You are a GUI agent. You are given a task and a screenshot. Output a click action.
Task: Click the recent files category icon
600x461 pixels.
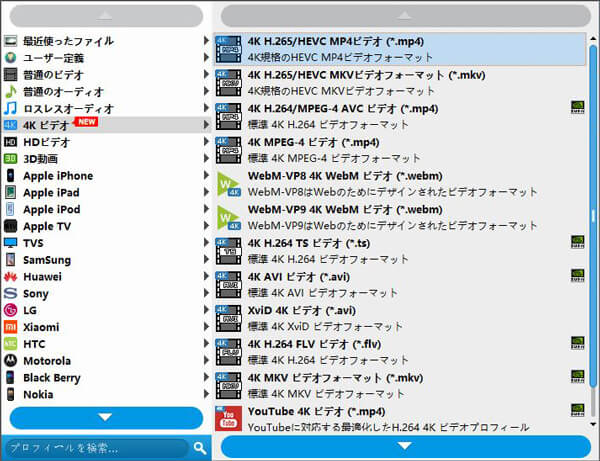(10, 41)
